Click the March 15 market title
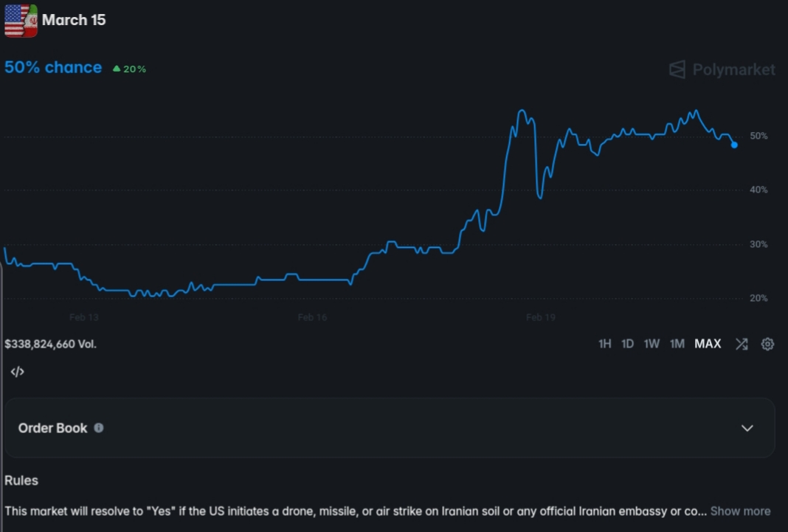Viewport: 788px width, 532px height. [x=74, y=21]
